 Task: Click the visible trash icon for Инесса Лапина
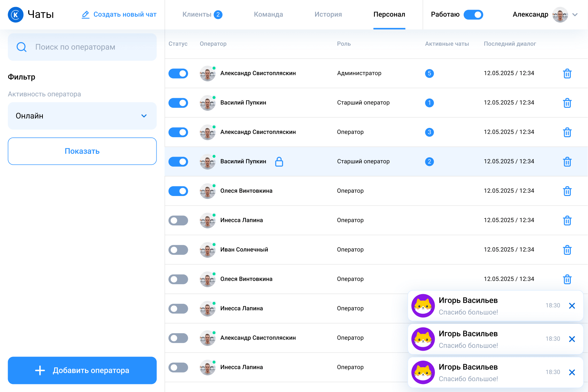coord(567,221)
